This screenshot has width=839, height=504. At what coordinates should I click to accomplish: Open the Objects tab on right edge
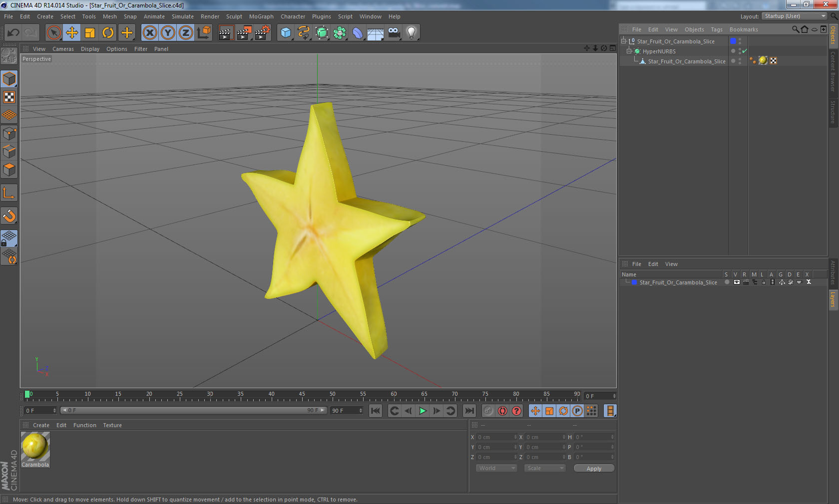tap(833, 35)
